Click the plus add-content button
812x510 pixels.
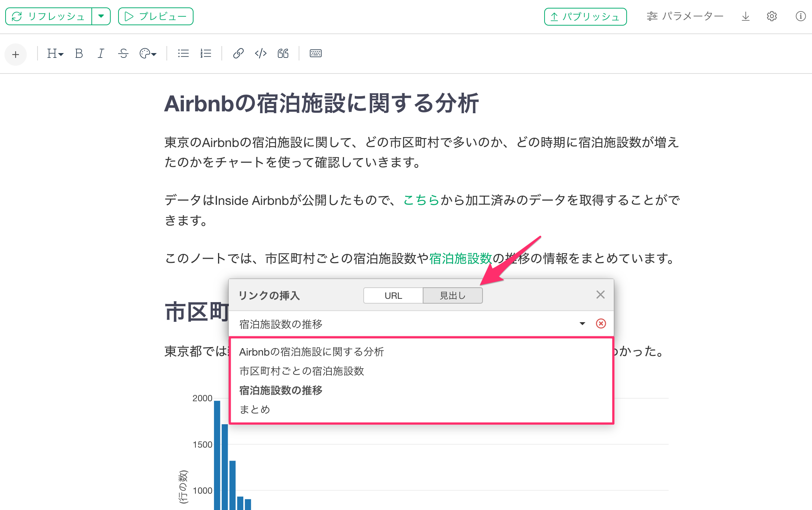pyautogui.click(x=16, y=55)
